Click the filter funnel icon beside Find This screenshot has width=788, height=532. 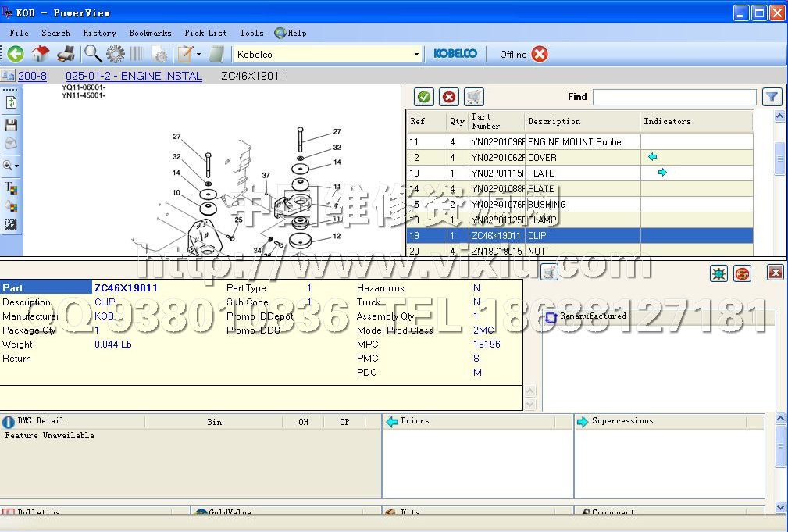(772, 97)
